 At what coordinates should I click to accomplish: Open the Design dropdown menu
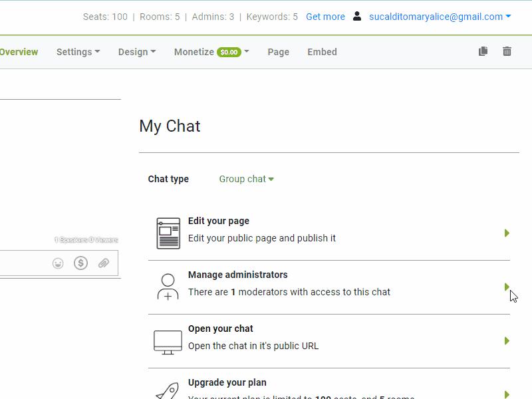tap(136, 51)
